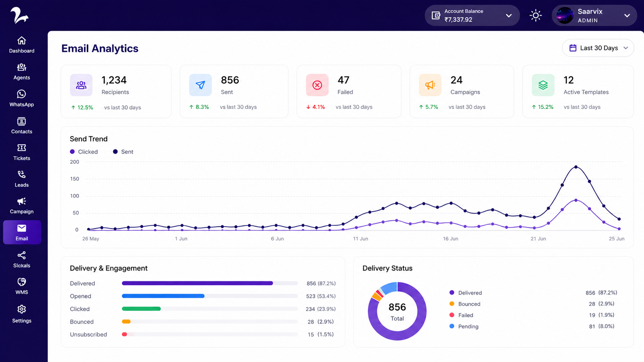Open the Tickets sidebar icon
This screenshot has width=644, height=362.
click(22, 148)
